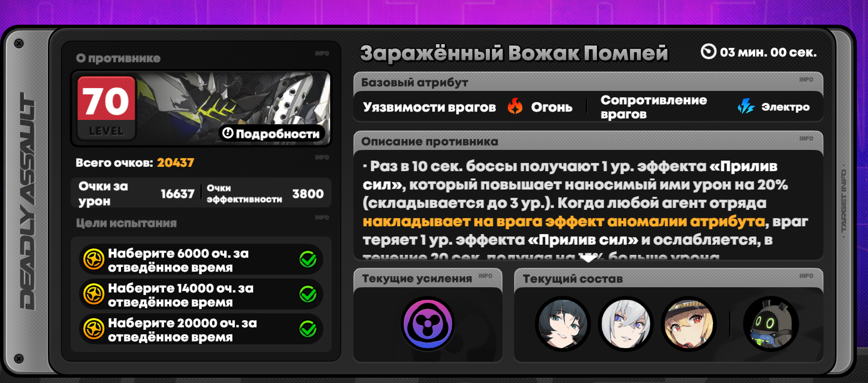The height and width of the screenshot is (383, 868).
Task: Select the blonde agent with cap portrait
Action: tap(688, 324)
